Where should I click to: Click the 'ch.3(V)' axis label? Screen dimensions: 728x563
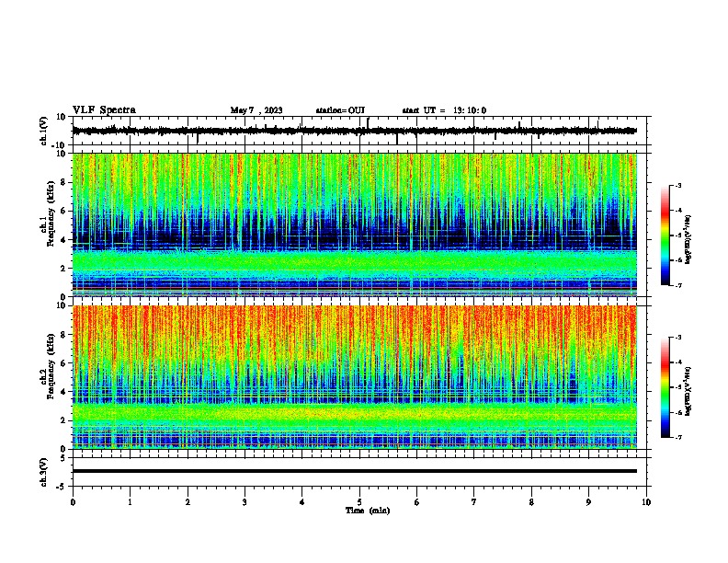click(44, 472)
